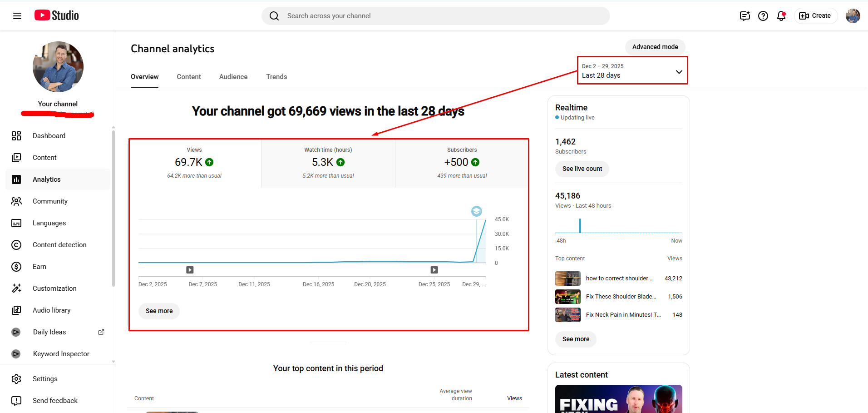Switch to the Audience tab
Screen dimensions: 868x413
point(233,77)
